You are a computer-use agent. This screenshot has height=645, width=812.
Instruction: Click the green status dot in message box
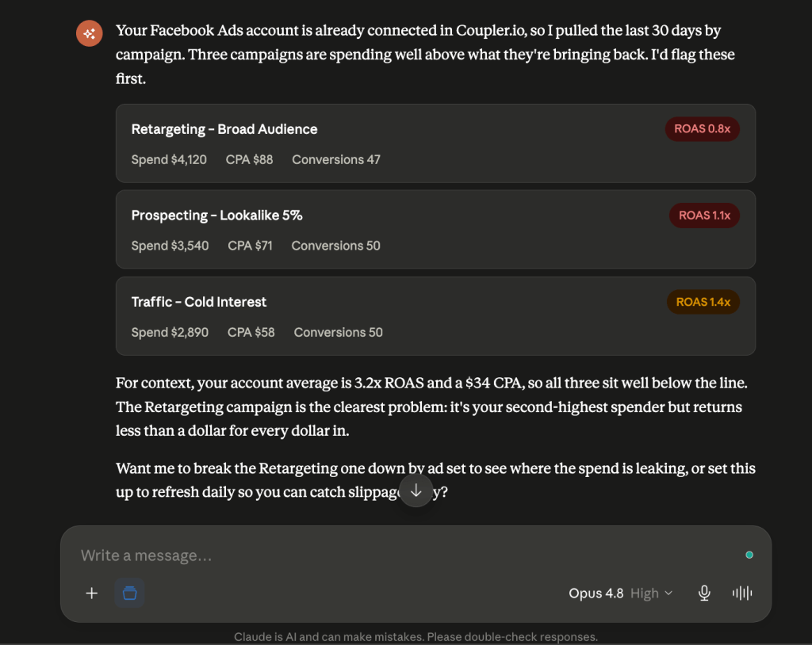[749, 555]
